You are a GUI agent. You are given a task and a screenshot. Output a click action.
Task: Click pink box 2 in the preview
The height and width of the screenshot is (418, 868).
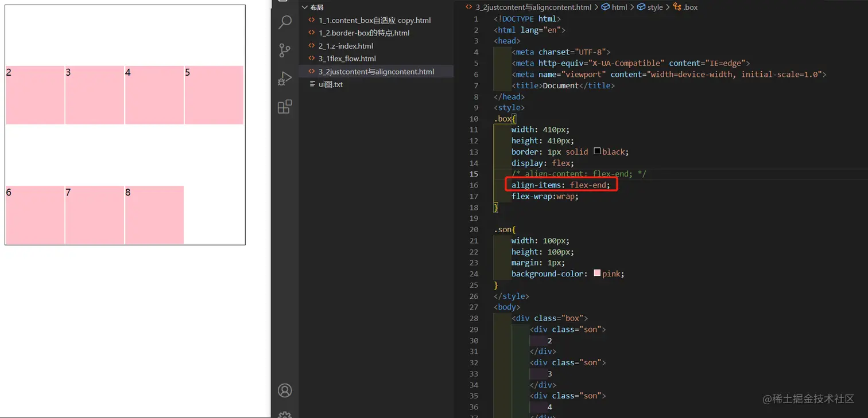click(x=35, y=95)
